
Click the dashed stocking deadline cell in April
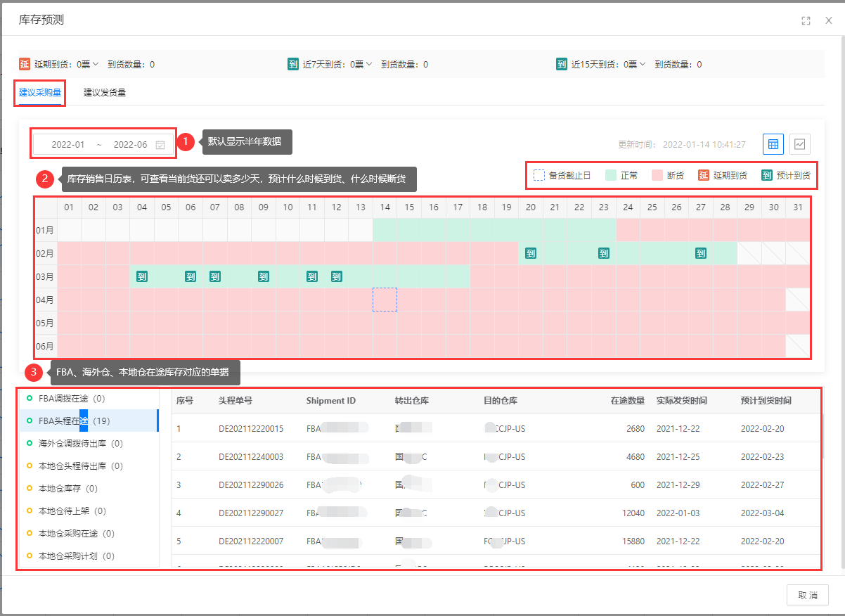[x=385, y=300]
